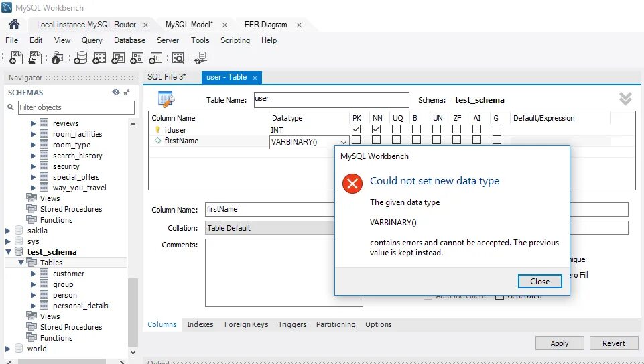Click the world database icon
The height and width of the screenshot is (364, 644).
point(19,349)
